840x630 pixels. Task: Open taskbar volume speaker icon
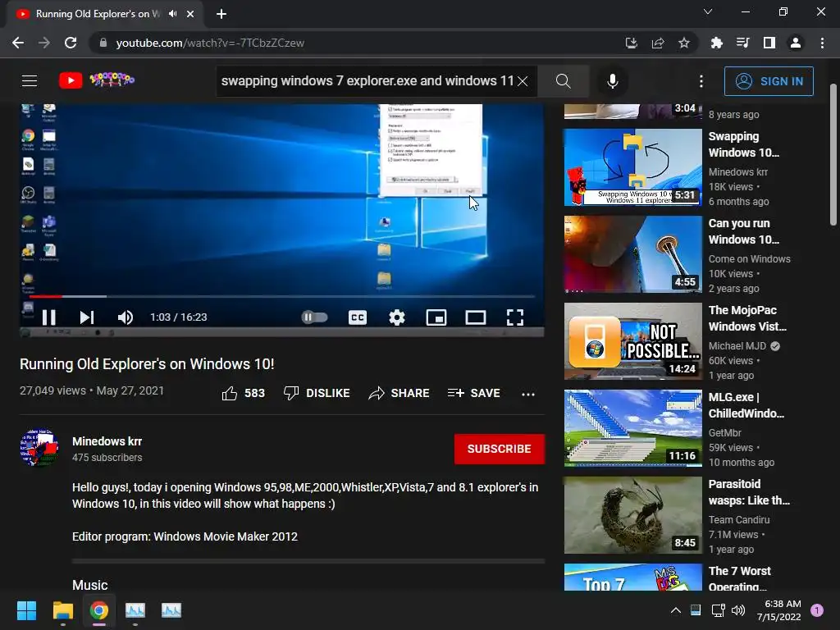(738, 610)
